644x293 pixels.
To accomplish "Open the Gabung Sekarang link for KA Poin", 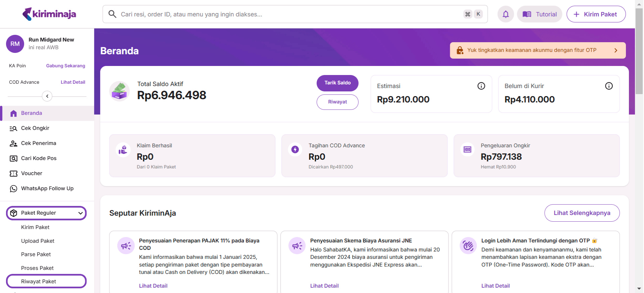I will pos(65,66).
